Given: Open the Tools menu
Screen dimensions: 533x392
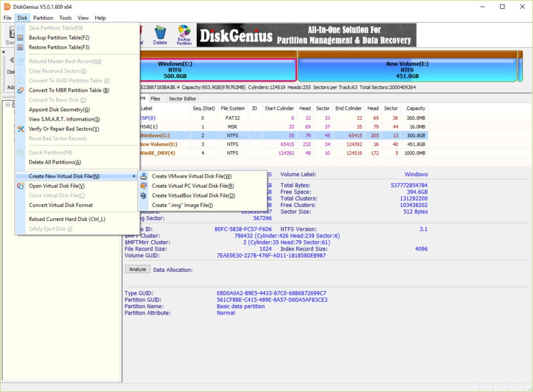Looking at the screenshot, I should pos(65,18).
